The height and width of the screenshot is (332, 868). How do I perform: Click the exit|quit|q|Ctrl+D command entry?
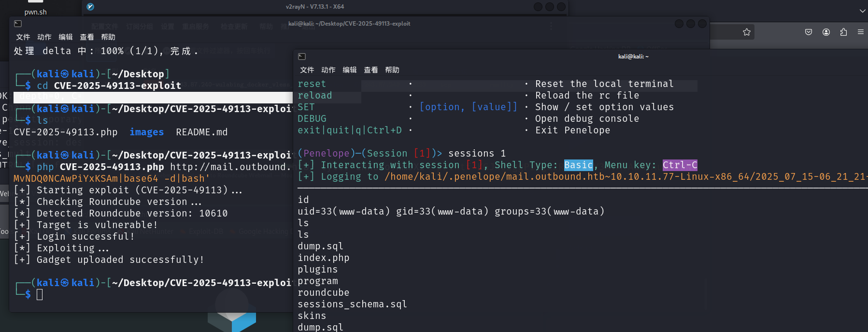[x=349, y=130]
